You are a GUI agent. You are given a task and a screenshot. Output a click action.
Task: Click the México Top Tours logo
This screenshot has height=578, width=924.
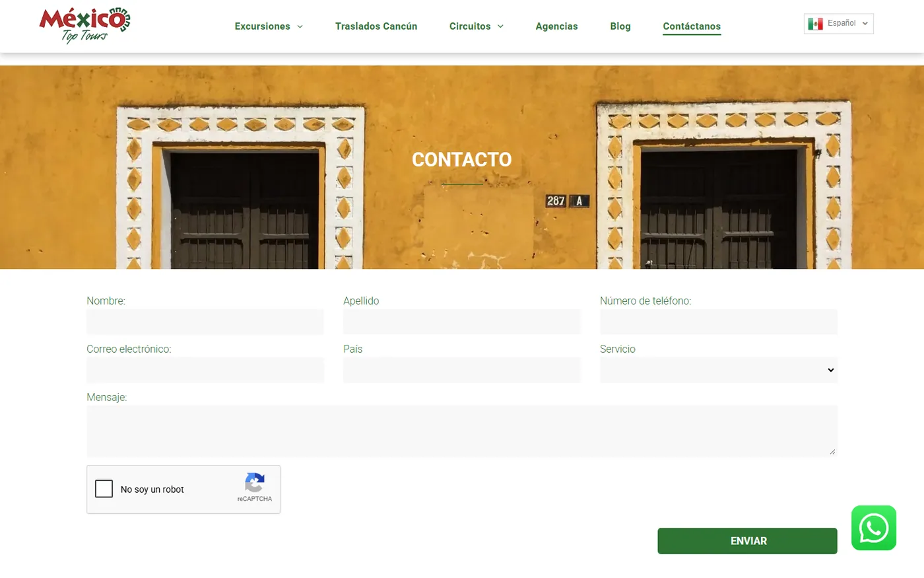click(84, 26)
